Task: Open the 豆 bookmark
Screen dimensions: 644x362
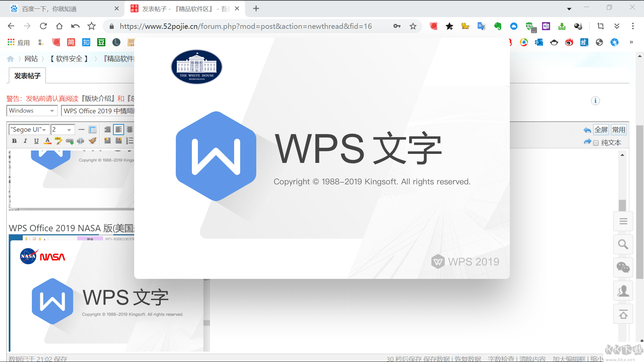Action: click(101, 42)
